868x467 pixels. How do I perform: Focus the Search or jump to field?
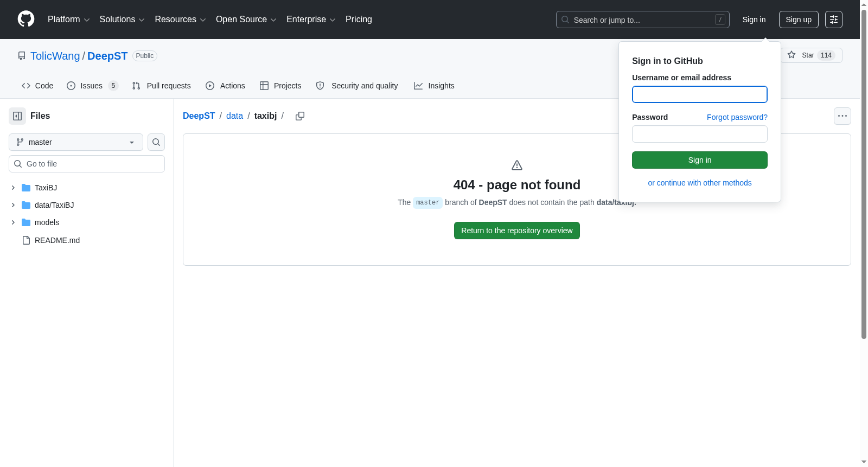point(642,20)
